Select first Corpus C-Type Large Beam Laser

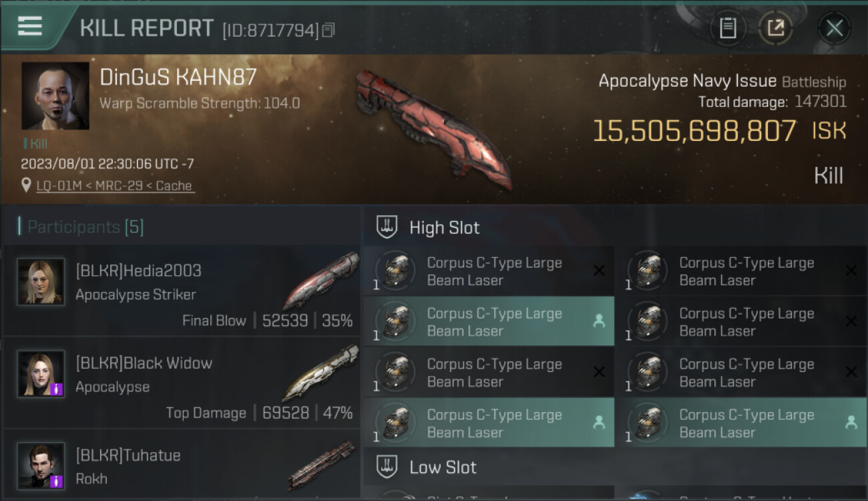pyautogui.click(x=489, y=271)
